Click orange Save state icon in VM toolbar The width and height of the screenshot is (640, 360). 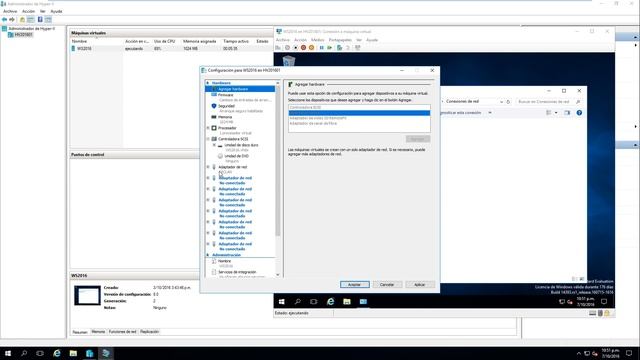311,48
